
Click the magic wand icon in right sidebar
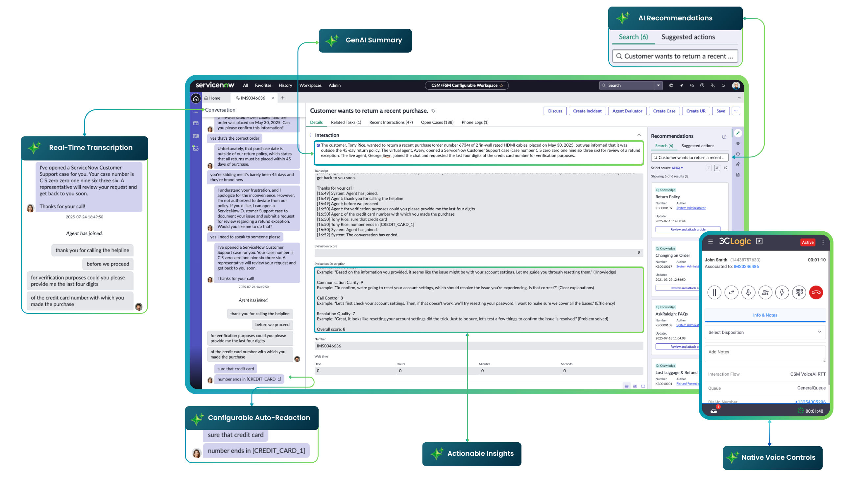[738, 133]
